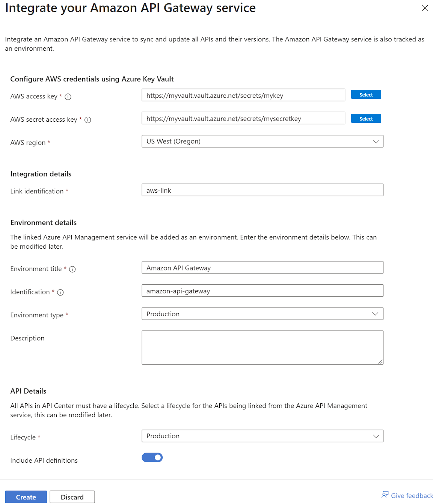Discard the integration form

point(72,496)
